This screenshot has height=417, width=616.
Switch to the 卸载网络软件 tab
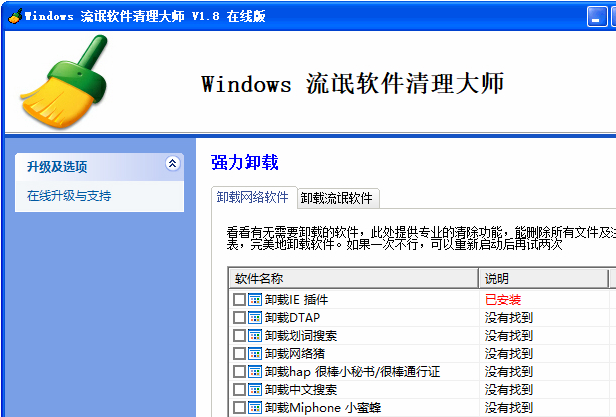[x=253, y=197]
